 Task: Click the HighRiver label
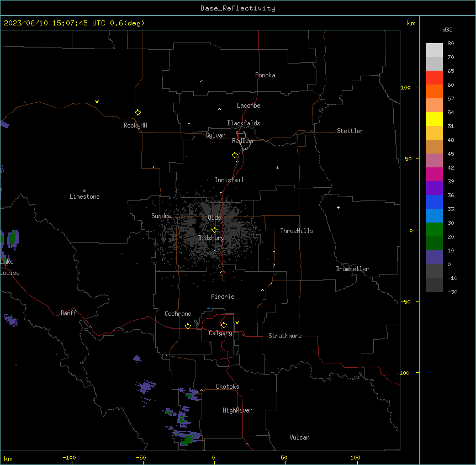[x=237, y=410]
